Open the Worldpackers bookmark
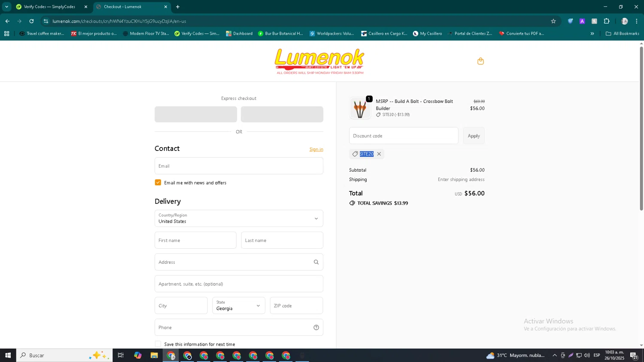Image resolution: width=644 pixels, height=362 pixels. click(332, 33)
